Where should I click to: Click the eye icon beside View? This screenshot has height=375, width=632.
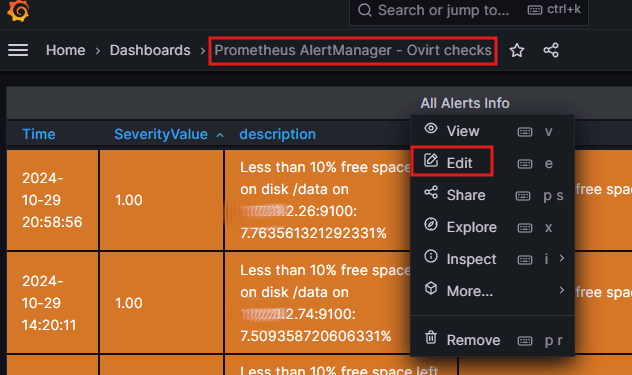tap(431, 129)
